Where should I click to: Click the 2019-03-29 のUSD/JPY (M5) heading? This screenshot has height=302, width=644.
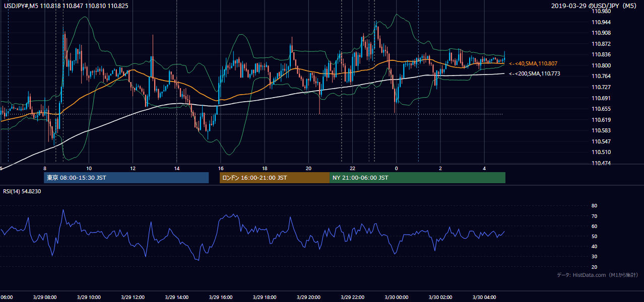tap(595, 6)
